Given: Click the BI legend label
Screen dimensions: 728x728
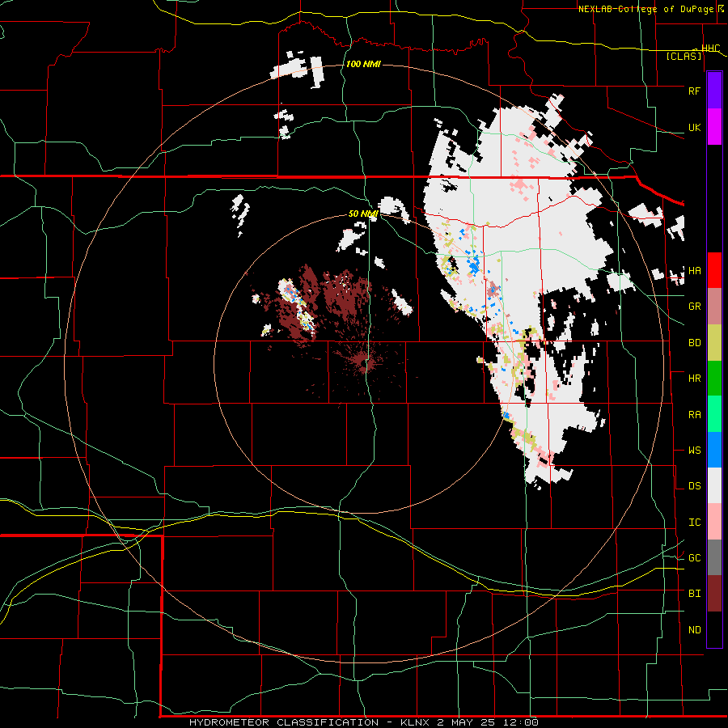Looking at the screenshot, I should point(694,594).
